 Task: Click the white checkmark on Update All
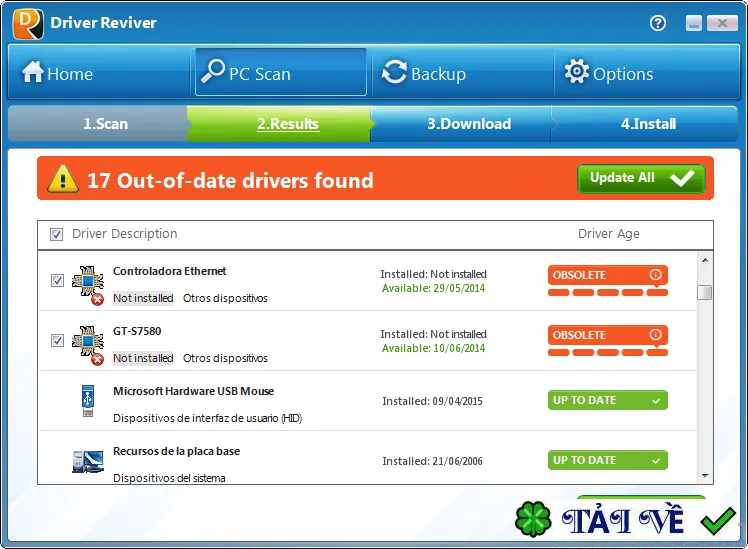682,178
